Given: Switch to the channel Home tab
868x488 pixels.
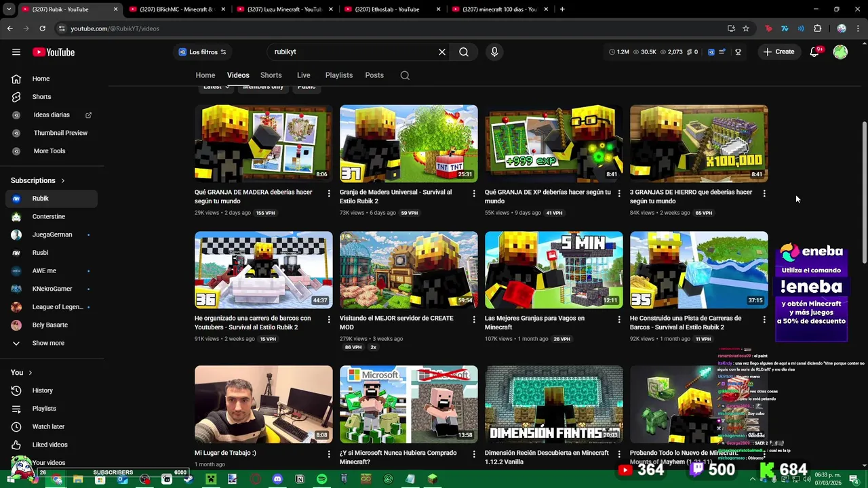Looking at the screenshot, I should [x=205, y=75].
